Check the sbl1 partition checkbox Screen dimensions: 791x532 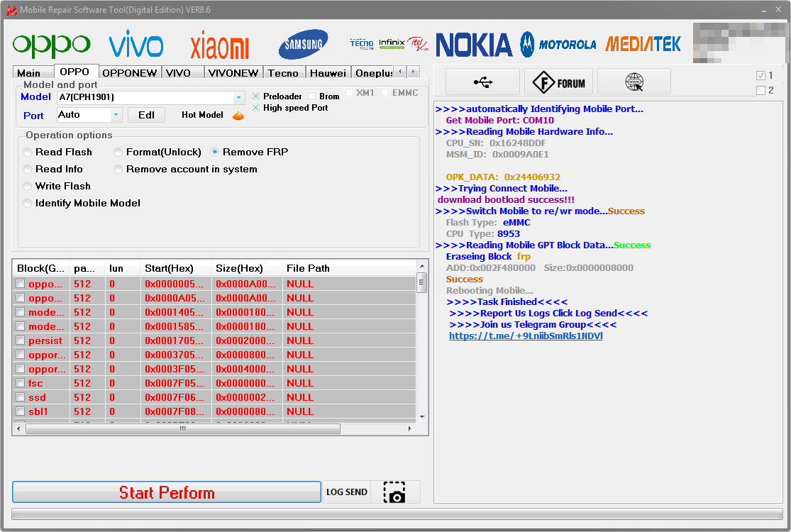pyautogui.click(x=20, y=411)
